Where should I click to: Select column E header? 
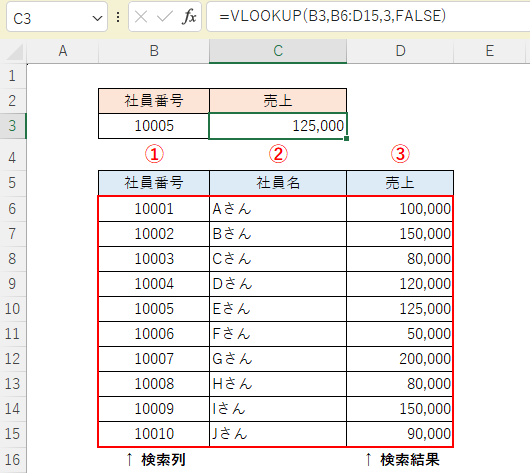click(x=489, y=51)
